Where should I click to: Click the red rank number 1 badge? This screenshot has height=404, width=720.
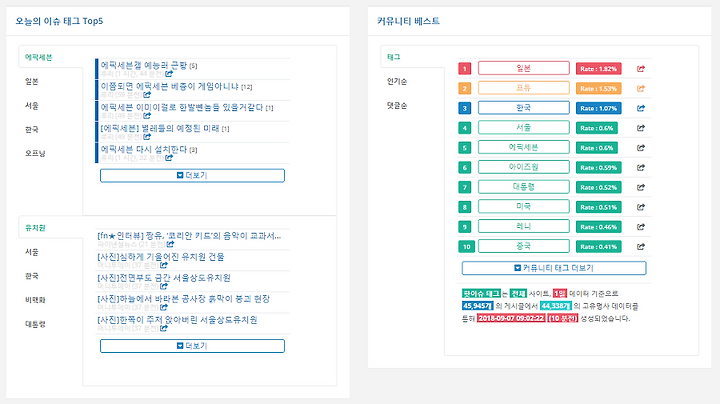(x=464, y=69)
